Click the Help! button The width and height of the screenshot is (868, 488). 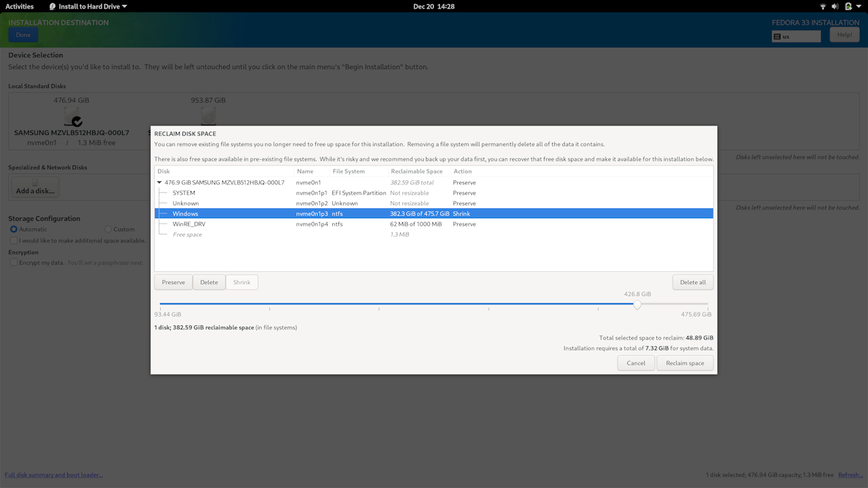844,35
